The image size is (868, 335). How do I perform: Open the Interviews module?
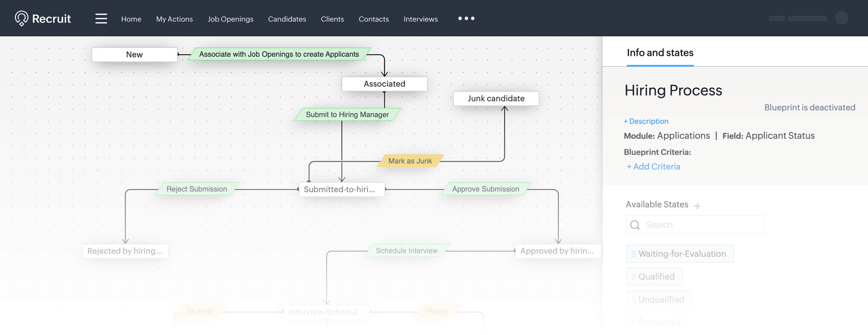point(420,19)
